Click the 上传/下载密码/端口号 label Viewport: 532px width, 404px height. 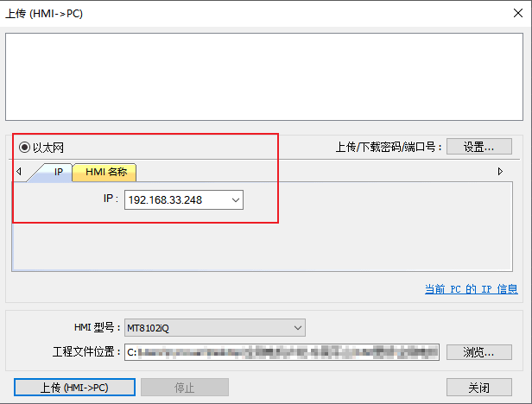coord(389,148)
